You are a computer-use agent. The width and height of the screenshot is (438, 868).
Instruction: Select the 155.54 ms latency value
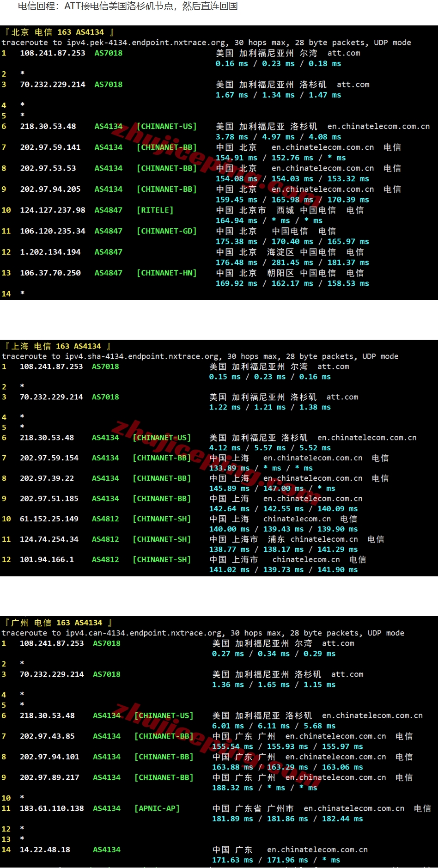[232, 747]
